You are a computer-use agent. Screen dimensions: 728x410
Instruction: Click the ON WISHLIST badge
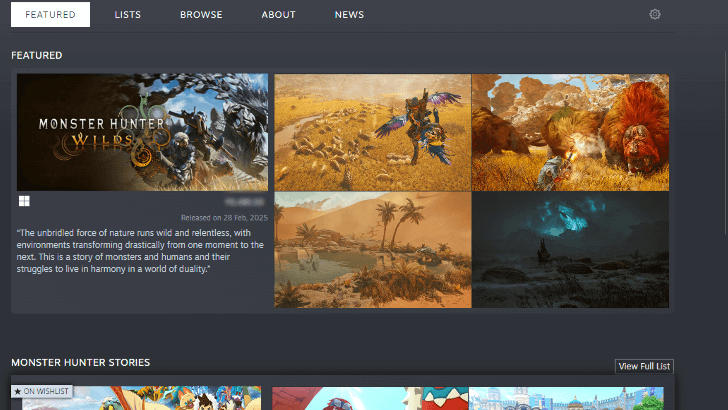pos(42,391)
